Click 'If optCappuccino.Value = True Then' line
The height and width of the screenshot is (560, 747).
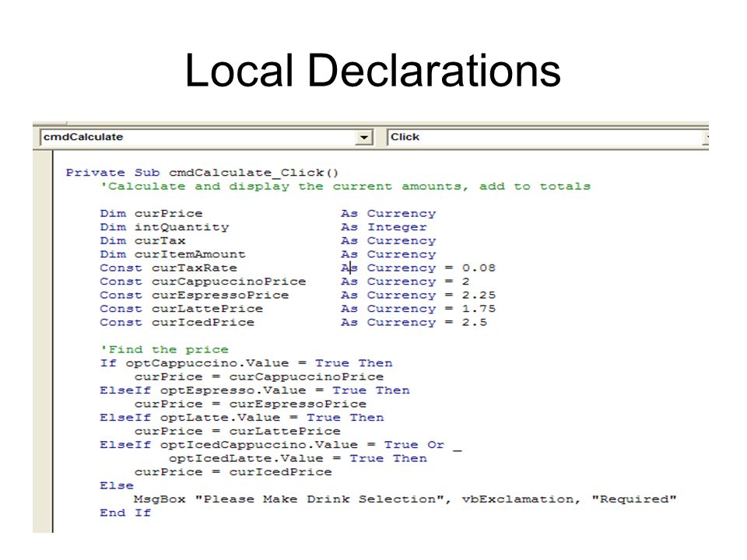pyautogui.click(x=247, y=363)
